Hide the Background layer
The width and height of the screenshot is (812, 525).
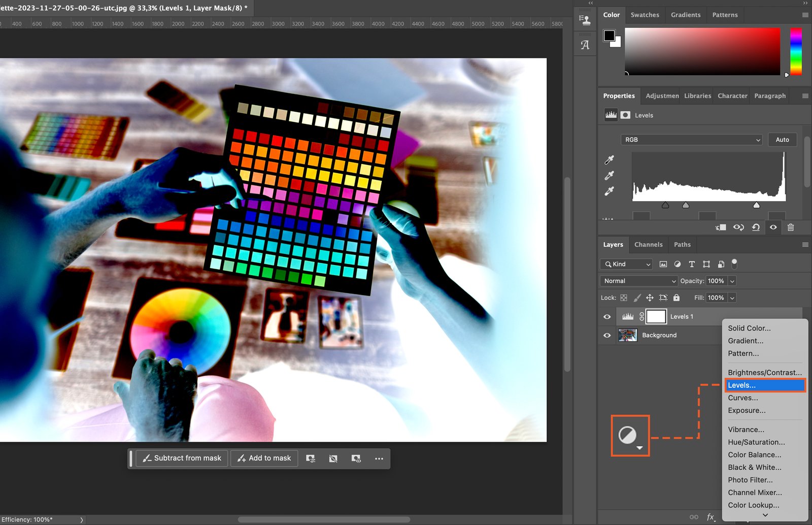pos(607,336)
